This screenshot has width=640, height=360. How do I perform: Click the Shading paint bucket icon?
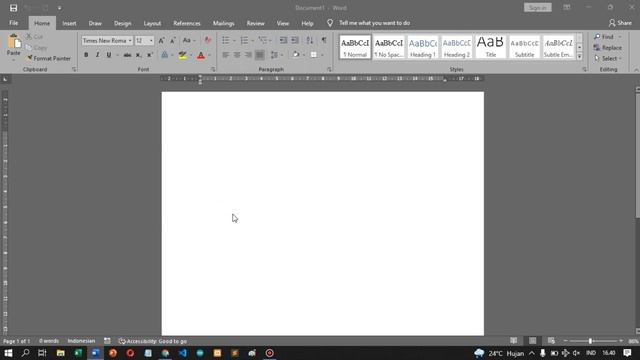[x=296, y=55]
